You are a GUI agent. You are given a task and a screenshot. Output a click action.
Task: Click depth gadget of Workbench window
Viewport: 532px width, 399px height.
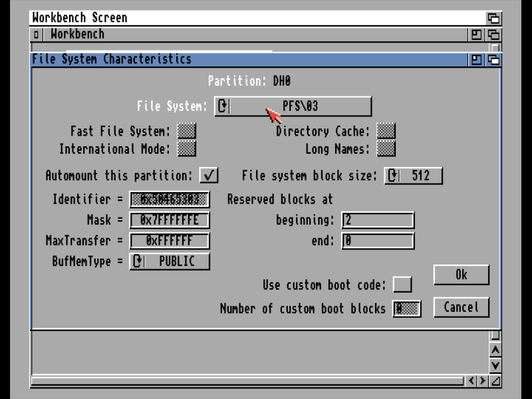click(493, 35)
